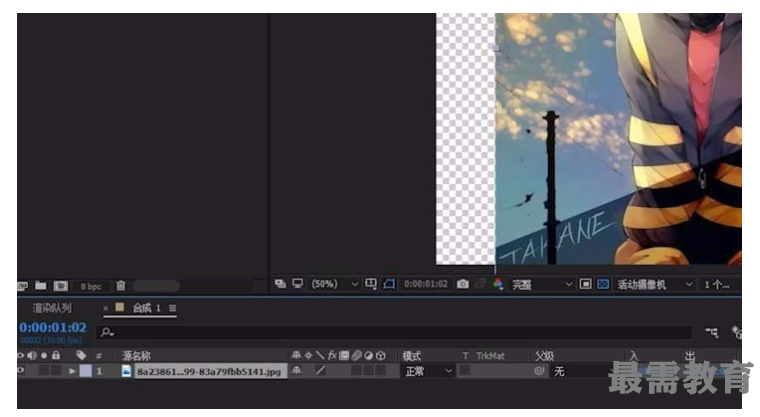Toggle preserve transparency box for layer 1

tap(465, 370)
